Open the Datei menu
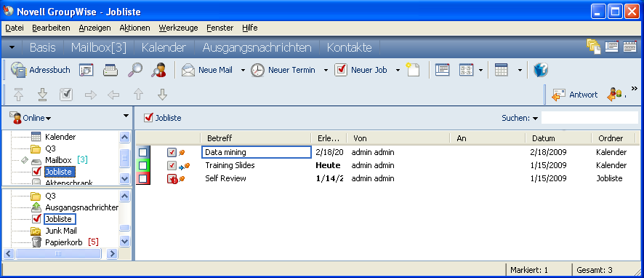The height and width of the screenshot is (278, 644). pos(15,28)
